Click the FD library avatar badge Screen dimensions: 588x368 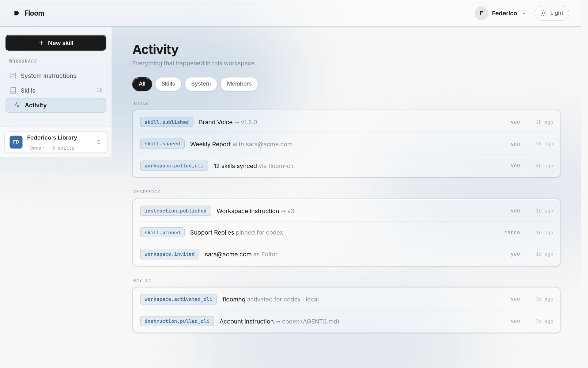pyautogui.click(x=16, y=142)
